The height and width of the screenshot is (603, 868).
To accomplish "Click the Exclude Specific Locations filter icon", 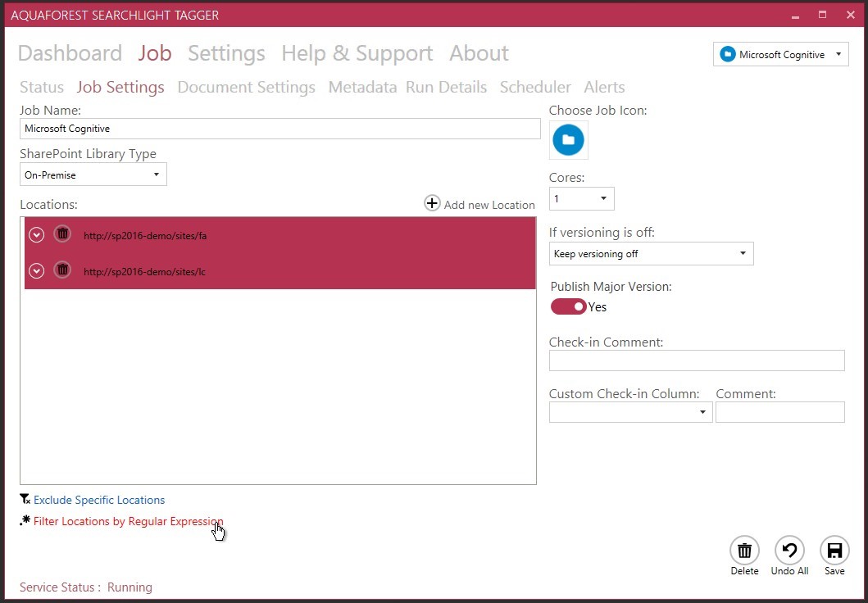I will click(25, 499).
